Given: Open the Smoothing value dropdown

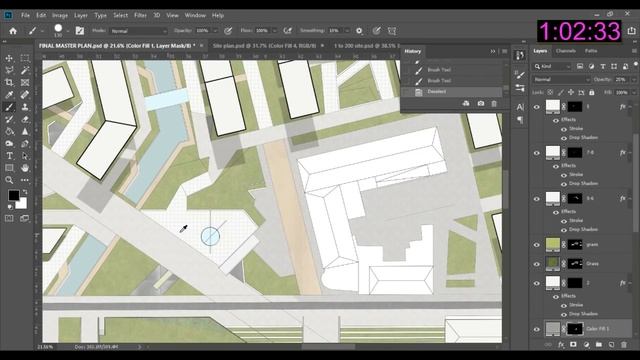Looking at the screenshot, I should click(347, 31).
